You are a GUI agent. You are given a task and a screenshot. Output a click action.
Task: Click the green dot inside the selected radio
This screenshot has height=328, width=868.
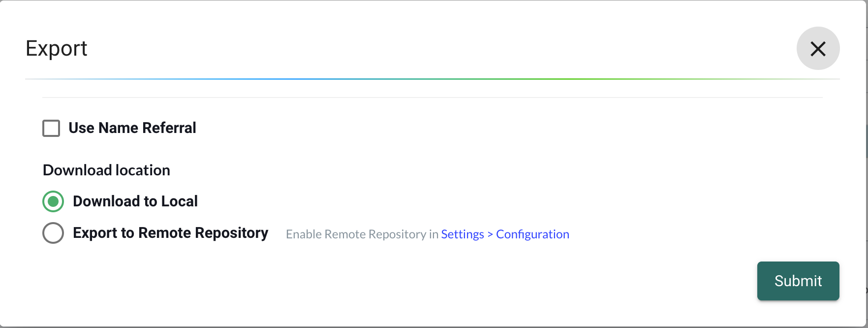(x=53, y=201)
